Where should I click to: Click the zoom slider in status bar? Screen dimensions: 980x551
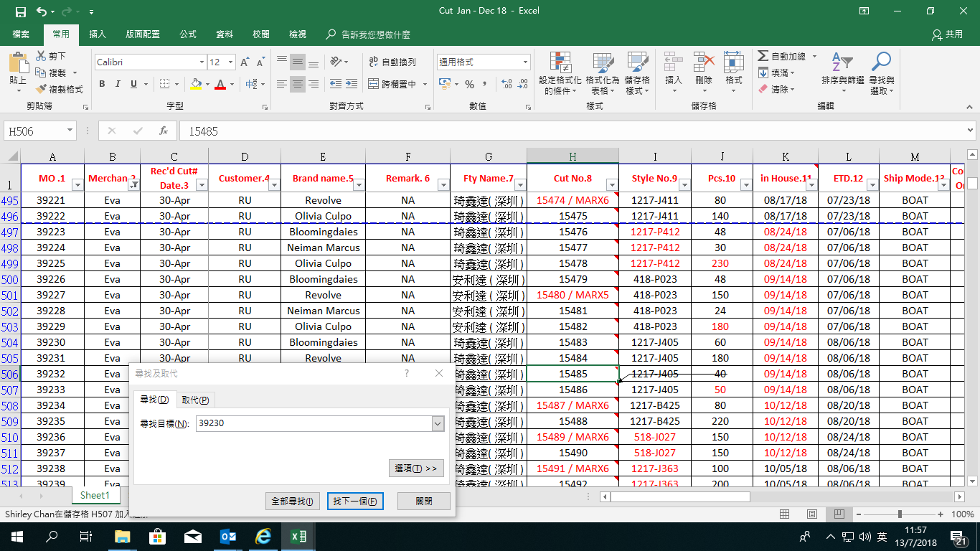tap(901, 514)
